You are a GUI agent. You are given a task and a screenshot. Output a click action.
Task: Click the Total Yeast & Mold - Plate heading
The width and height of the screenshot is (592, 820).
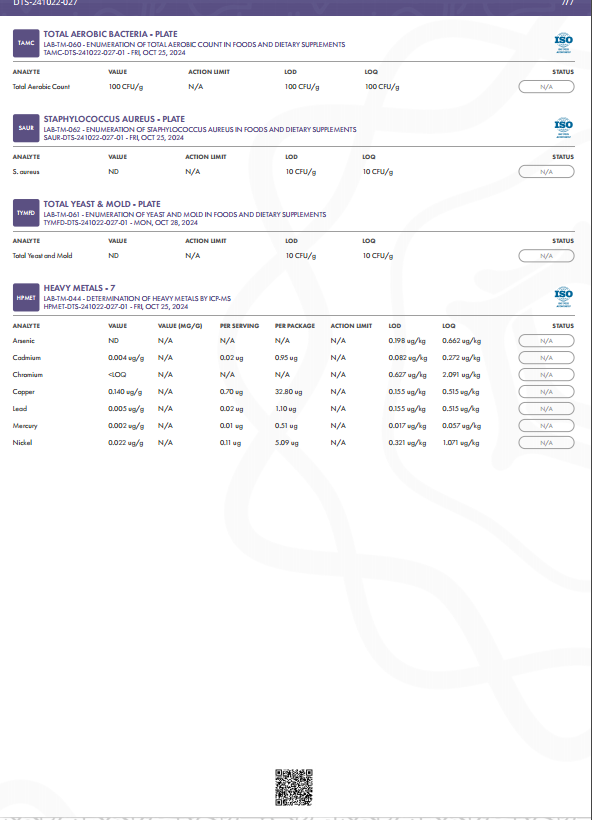point(102,204)
